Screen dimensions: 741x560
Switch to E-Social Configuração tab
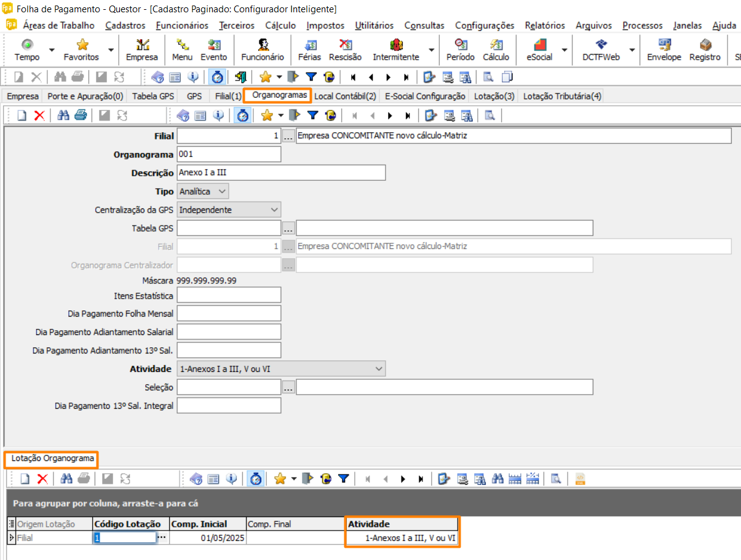425,96
